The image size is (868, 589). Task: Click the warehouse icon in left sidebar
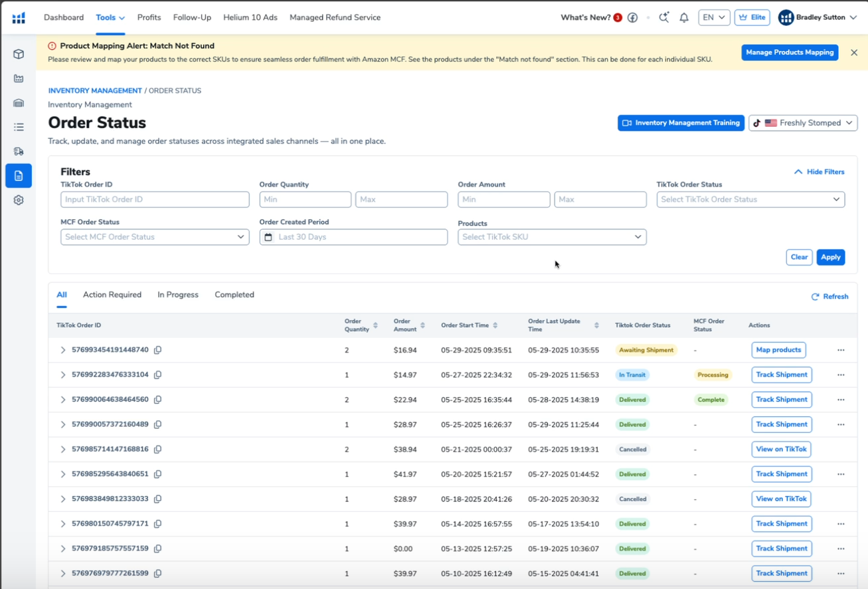point(19,103)
